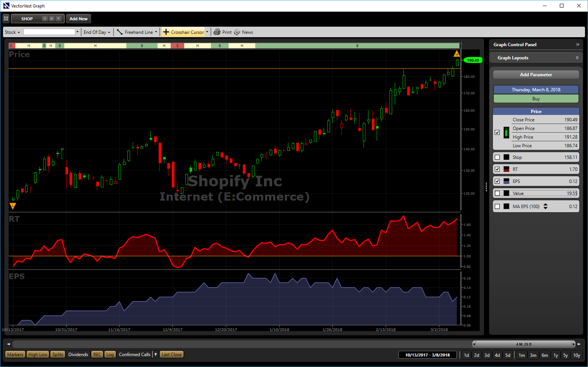This screenshot has width=588, height=367.
Task: Click the RT color swatch
Action: point(506,169)
